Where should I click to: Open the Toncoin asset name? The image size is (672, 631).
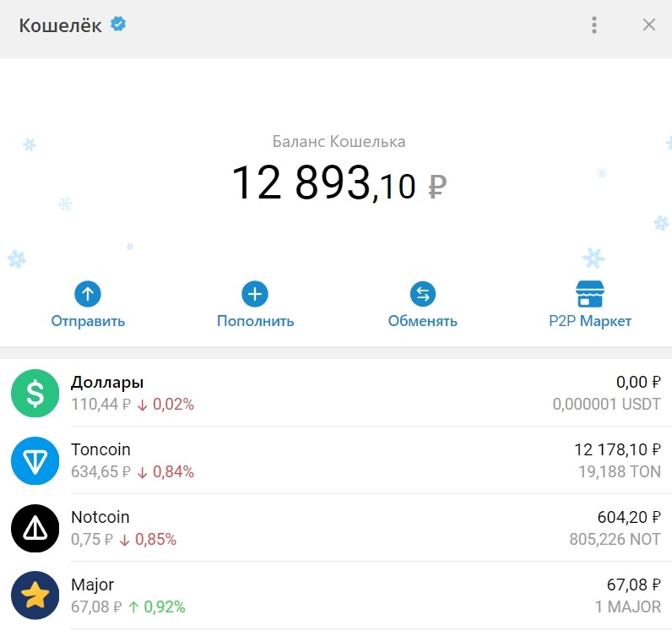click(x=100, y=449)
